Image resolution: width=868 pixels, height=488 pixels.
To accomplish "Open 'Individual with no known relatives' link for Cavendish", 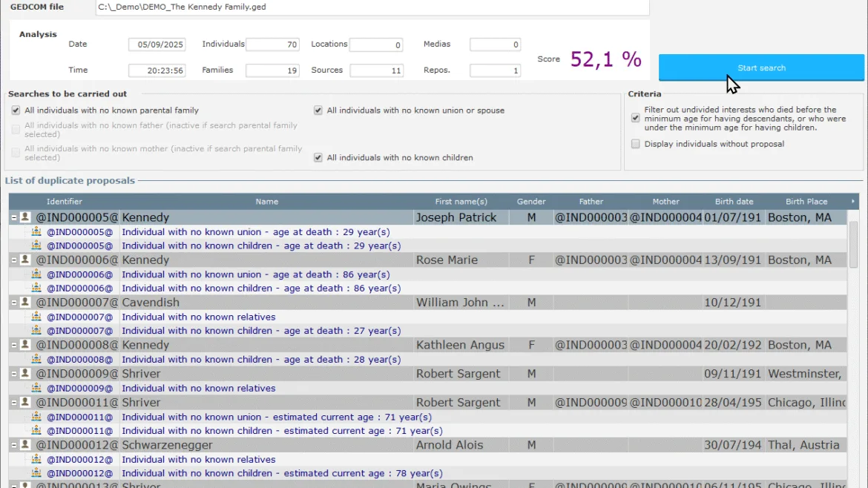I will click(x=199, y=317).
